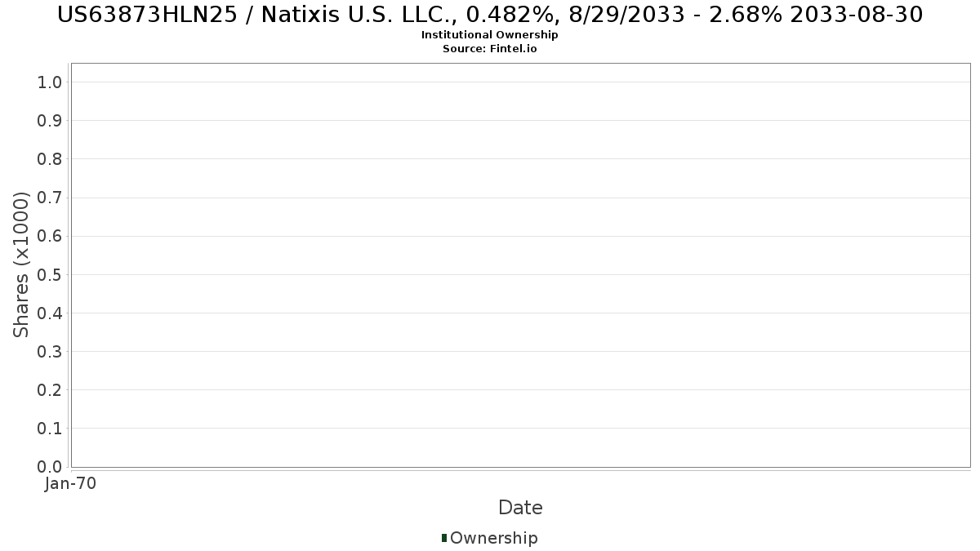Screen dimensions: 980x551
Task: Click the Shares (x1000) axis title
Action: click(x=21, y=264)
